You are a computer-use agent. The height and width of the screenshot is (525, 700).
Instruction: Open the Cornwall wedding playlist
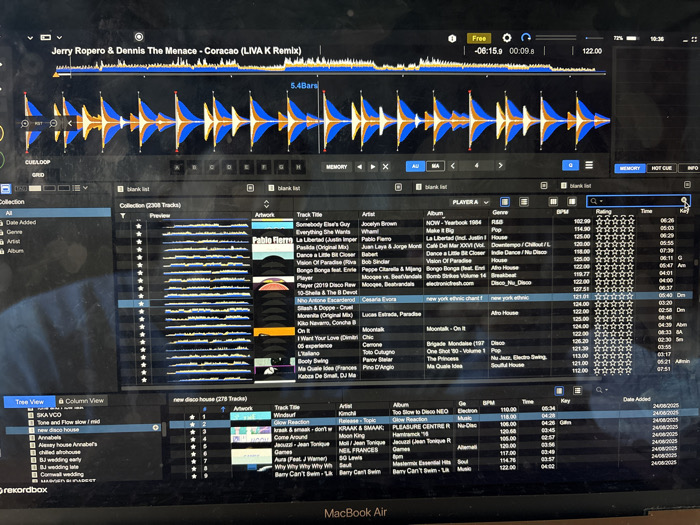61,474
